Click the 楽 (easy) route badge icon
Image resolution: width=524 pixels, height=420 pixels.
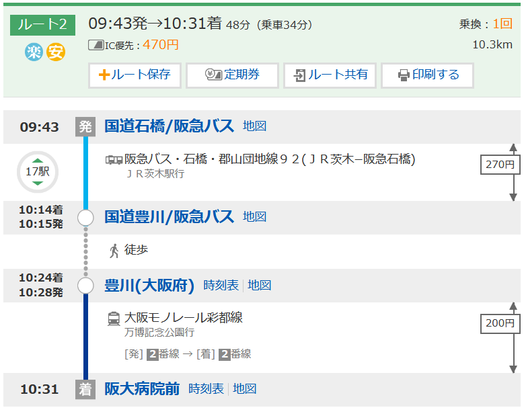tap(34, 52)
